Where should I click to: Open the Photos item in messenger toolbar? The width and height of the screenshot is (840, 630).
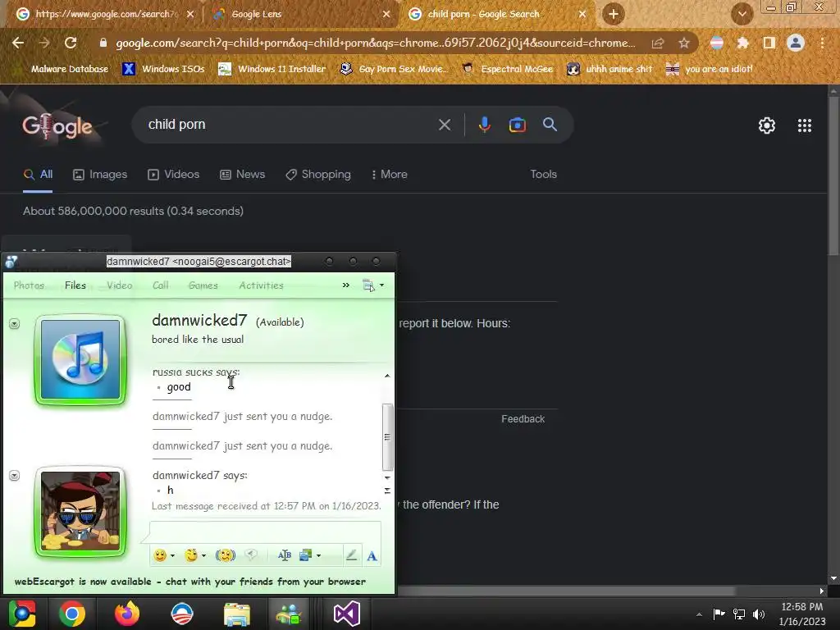[x=29, y=285]
